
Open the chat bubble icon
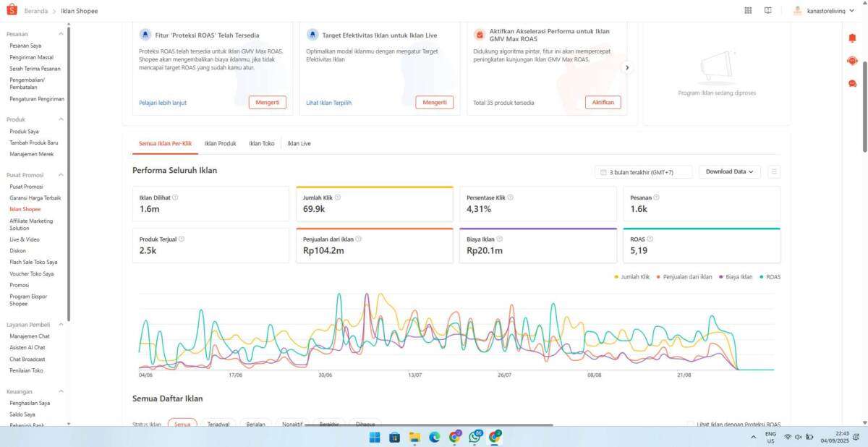coord(852,84)
